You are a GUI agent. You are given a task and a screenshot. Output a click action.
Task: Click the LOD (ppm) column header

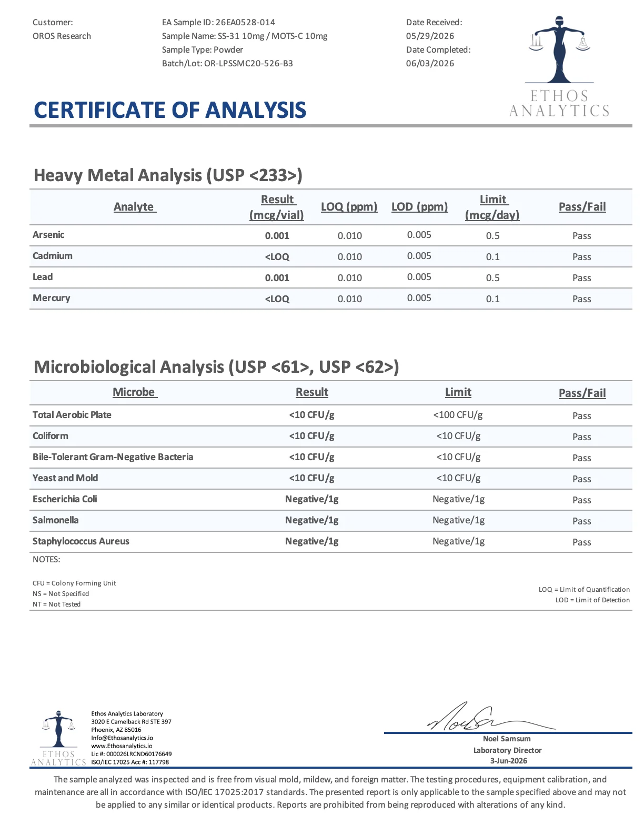coord(419,206)
